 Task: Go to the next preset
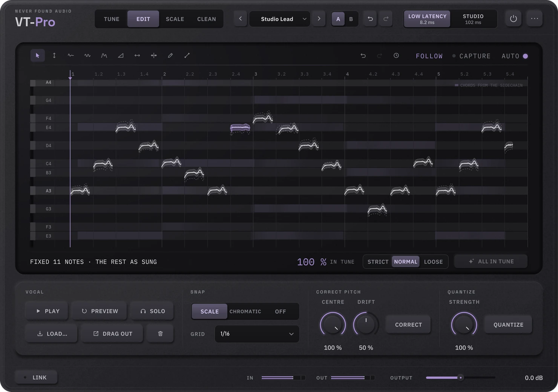(x=319, y=19)
